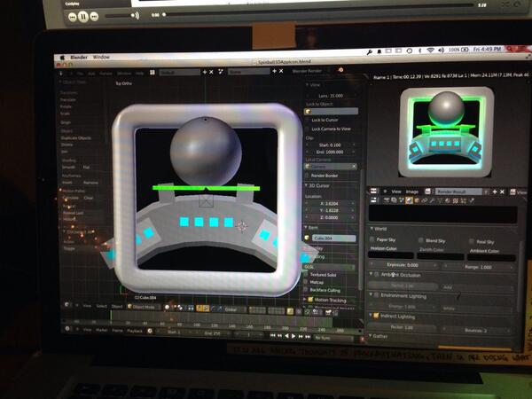Open the 3D viewport Select menu
Viewport: 532px width, 399px height.
[x=102, y=306]
